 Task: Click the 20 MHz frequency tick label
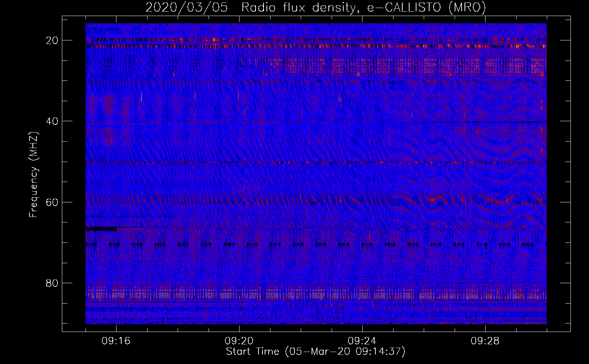52,40
